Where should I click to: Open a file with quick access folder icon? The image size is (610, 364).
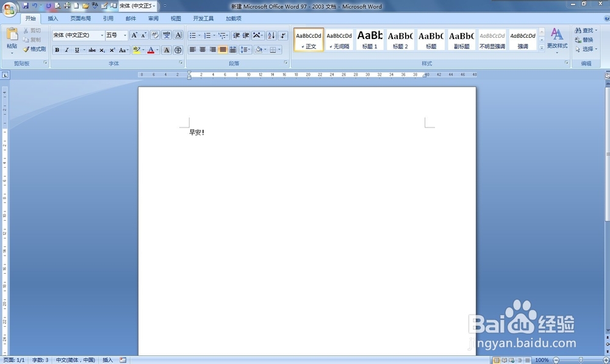tap(85, 6)
